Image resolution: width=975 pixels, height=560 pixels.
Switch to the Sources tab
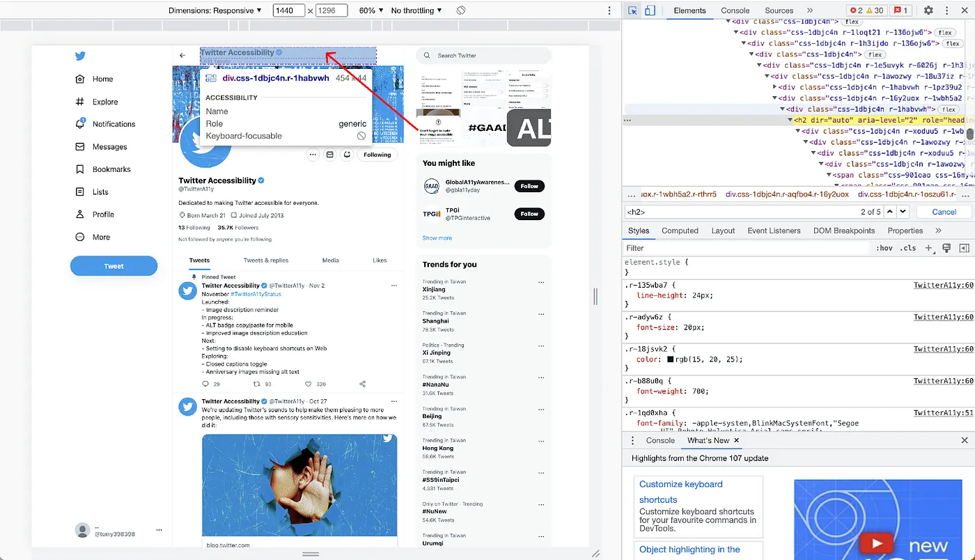779,10
